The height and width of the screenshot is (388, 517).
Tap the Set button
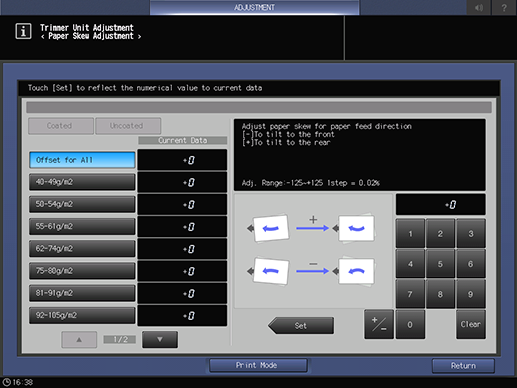301,325
